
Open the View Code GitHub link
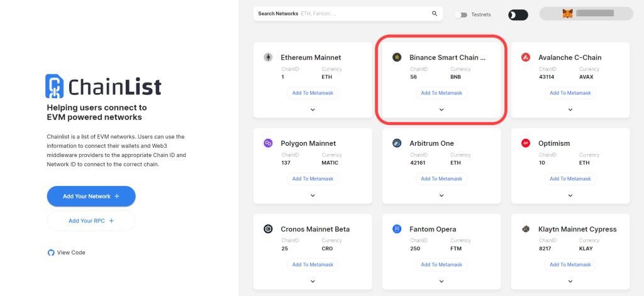pyautogui.click(x=67, y=253)
